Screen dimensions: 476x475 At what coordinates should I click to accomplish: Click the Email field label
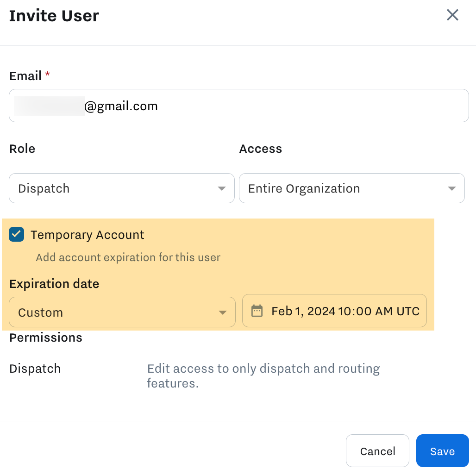(x=25, y=76)
